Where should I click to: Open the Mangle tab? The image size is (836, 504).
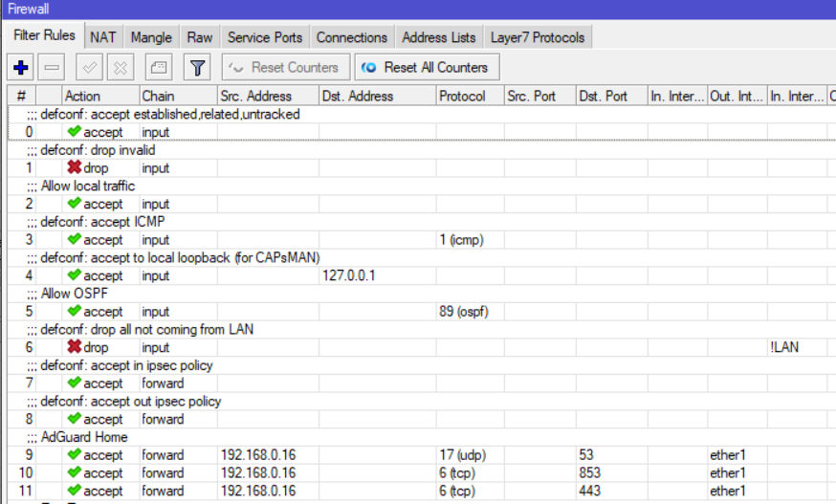pyautogui.click(x=151, y=37)
